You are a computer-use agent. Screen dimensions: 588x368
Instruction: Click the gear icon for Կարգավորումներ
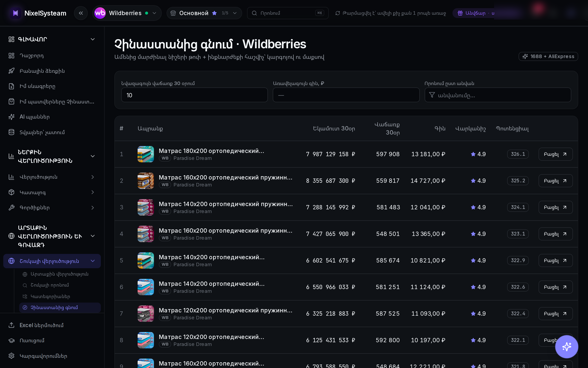point(11,356)
